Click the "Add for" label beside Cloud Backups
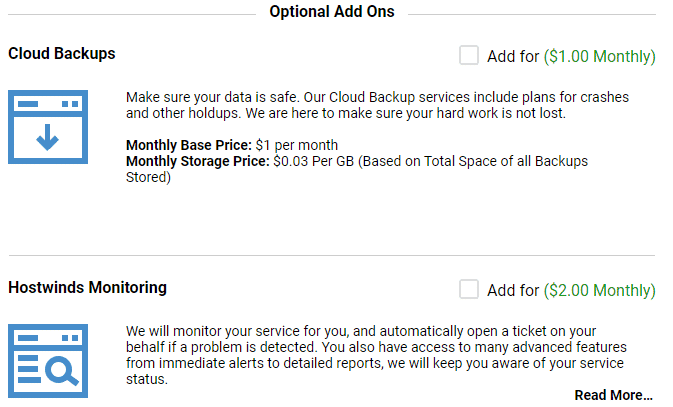The width and height of the screenshot is (673, 407). click(513, 56)
